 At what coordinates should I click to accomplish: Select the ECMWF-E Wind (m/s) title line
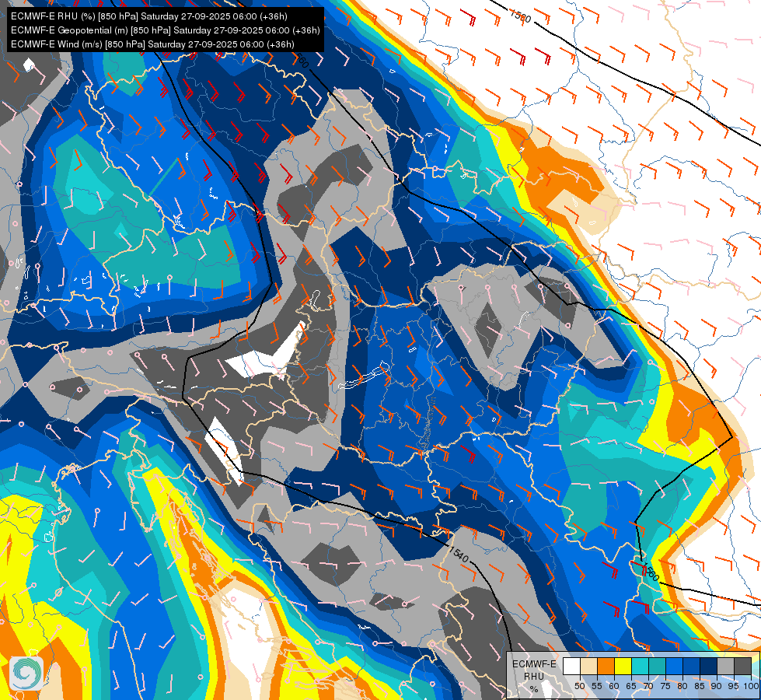pos(153,44)
